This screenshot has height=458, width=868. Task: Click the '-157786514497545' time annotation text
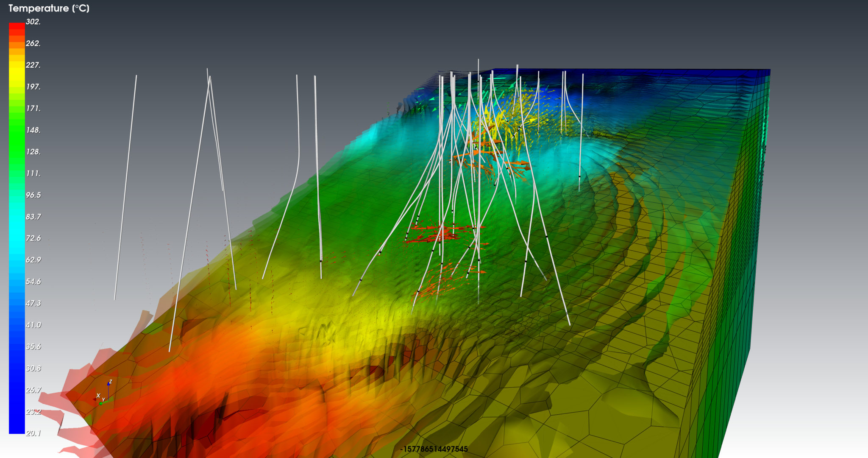[434, 449]
